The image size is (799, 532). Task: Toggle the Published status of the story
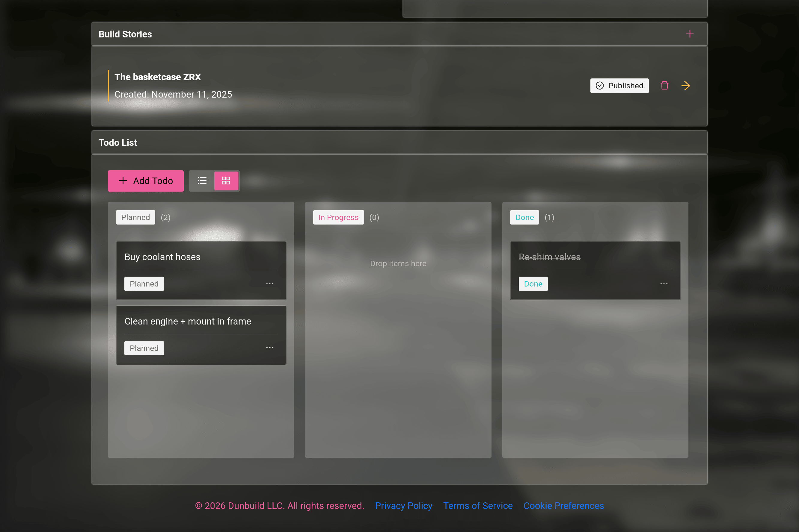tap(619, 86)
